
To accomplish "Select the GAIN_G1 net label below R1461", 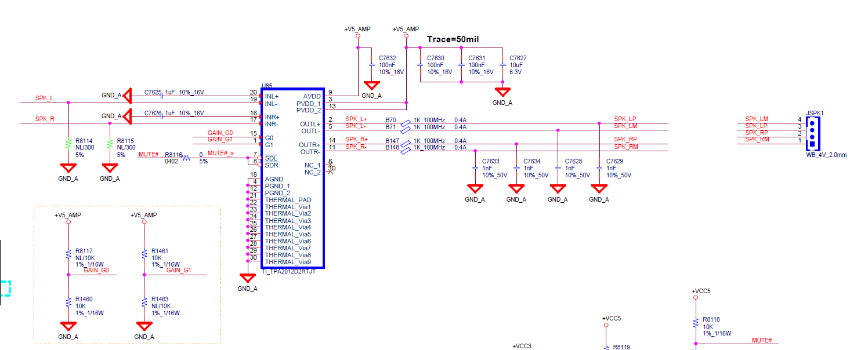I will pyautogui.click(x=179, y=270).
